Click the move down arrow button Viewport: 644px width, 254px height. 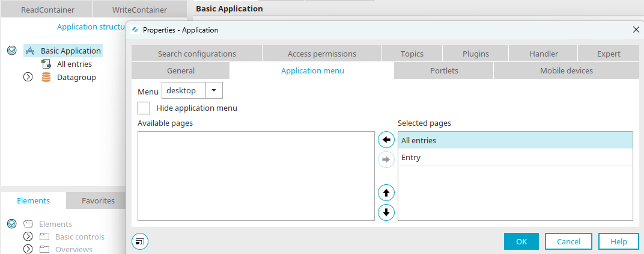[386, 212]
